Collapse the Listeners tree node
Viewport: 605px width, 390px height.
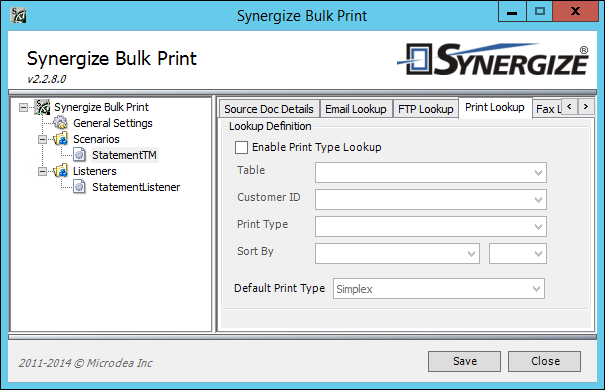click(42, 171)
